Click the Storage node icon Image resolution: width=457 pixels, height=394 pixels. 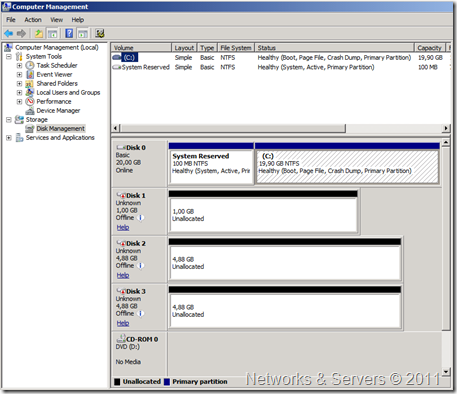(19, 119)
